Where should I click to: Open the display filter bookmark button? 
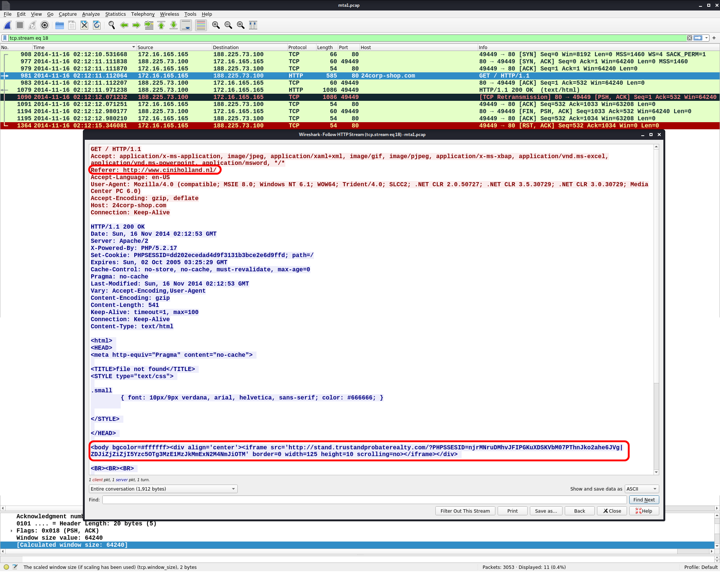coord(5,38)
